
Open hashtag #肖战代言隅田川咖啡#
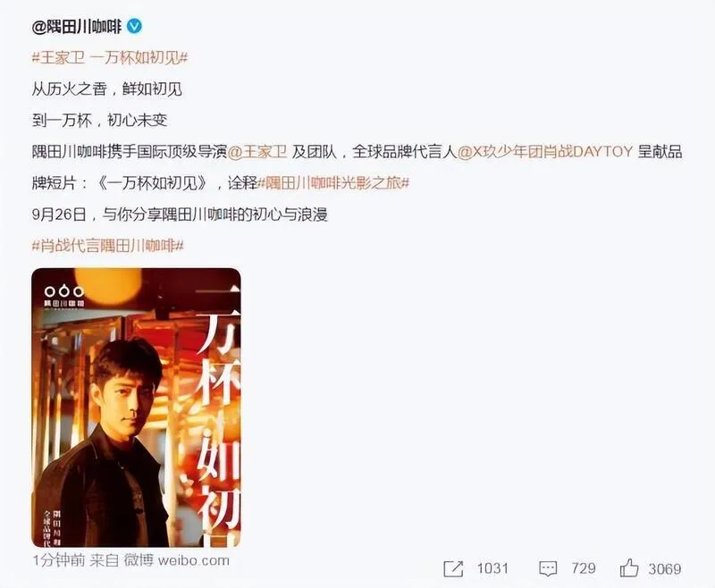pos(107,246)
